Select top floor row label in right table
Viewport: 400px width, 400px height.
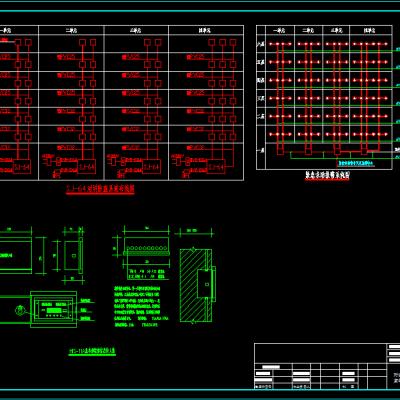(261, 44)
